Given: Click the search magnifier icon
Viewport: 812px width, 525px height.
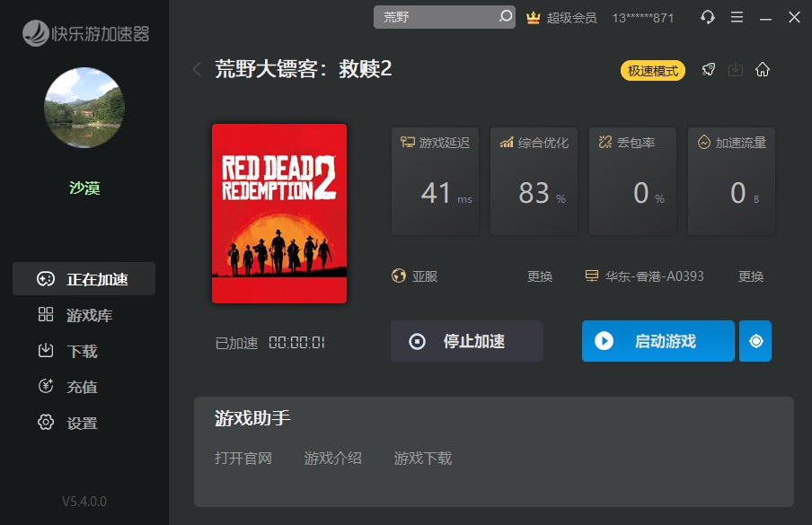Looking at the screenshot, I should coord(506,16).
